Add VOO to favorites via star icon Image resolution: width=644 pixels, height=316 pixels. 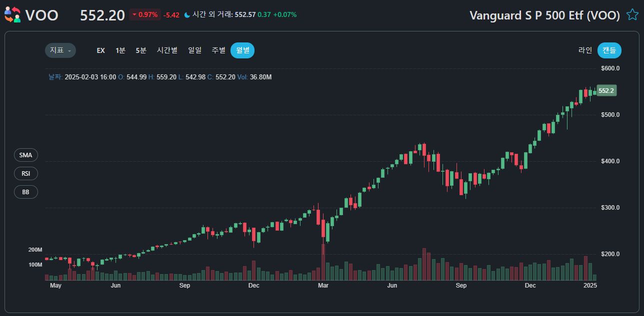pos(632,15)
